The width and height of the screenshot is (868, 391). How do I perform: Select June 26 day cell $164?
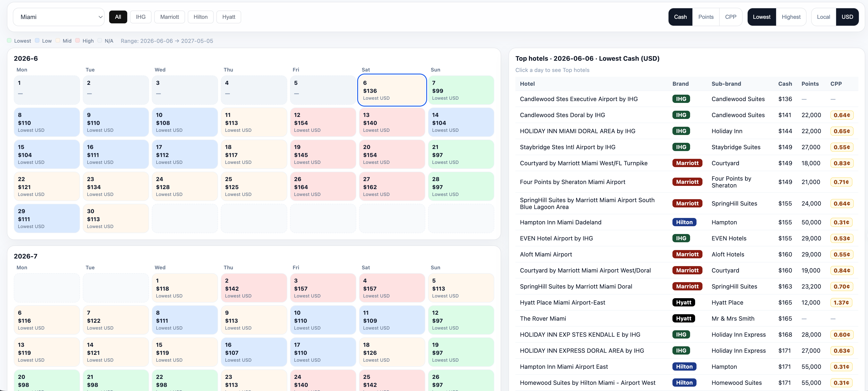click(x=323, y=186)
